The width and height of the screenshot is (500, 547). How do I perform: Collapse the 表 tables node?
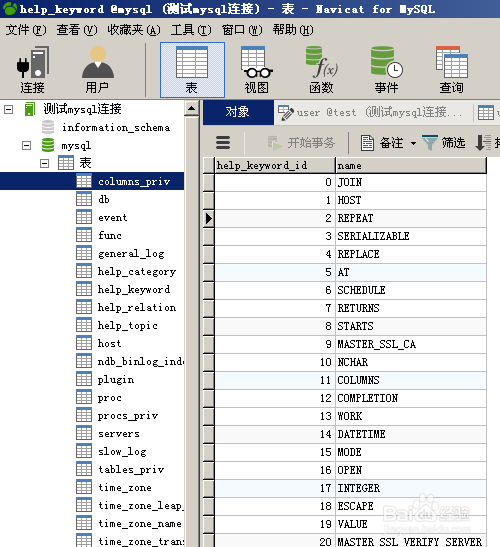coord(44,163)
